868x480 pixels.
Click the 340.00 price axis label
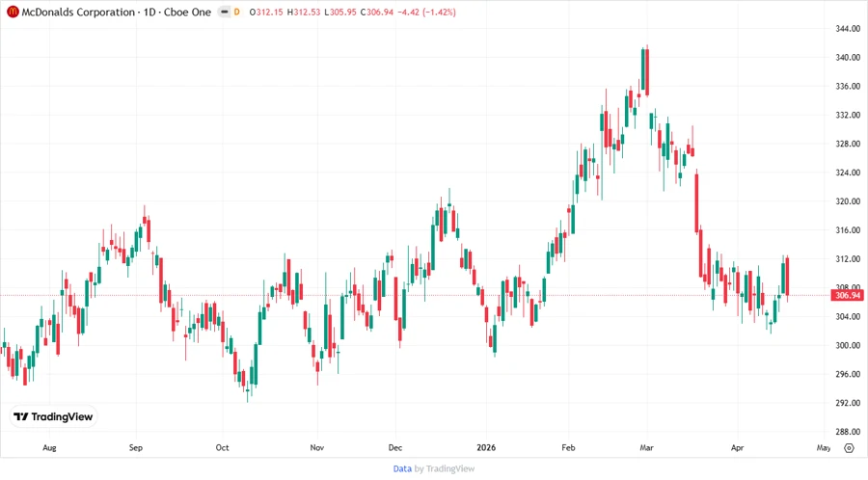[848, 58]
